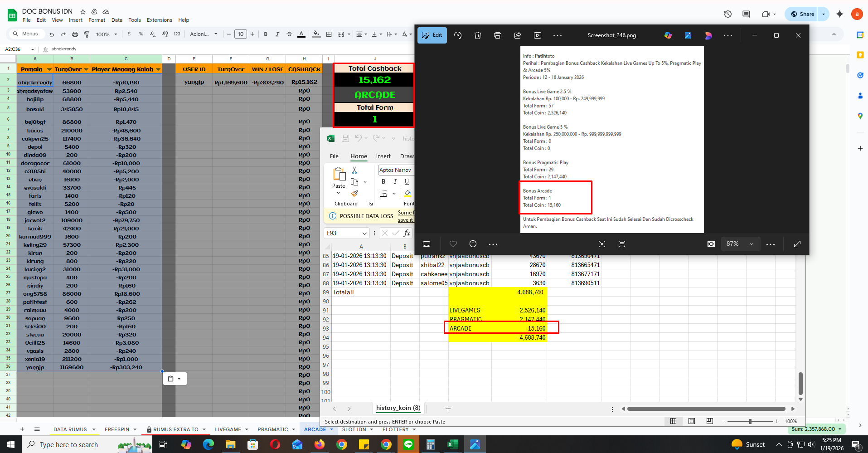Click the borders icon in Sheets toolbar
Screen dimensions: 868x453
click(x=329, y=34)
